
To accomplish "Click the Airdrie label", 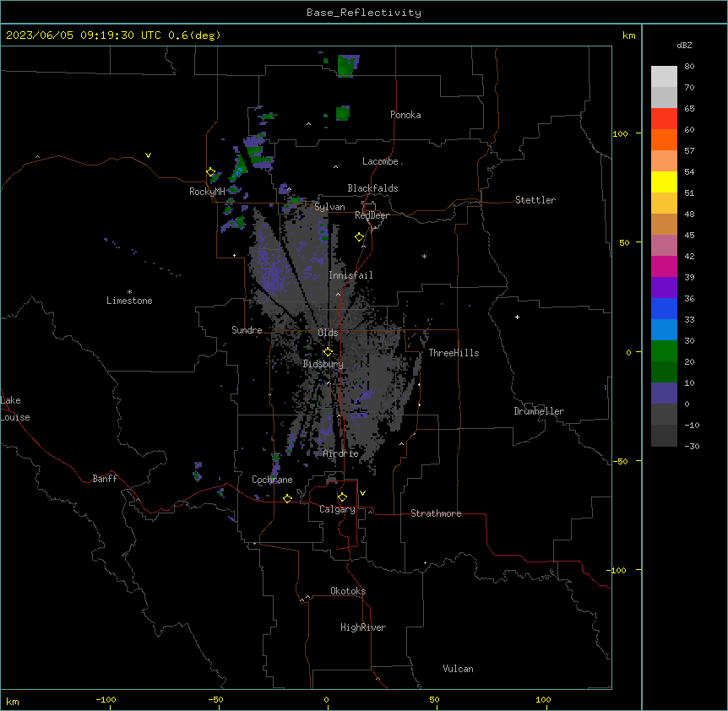I will [x=341, y=453].
